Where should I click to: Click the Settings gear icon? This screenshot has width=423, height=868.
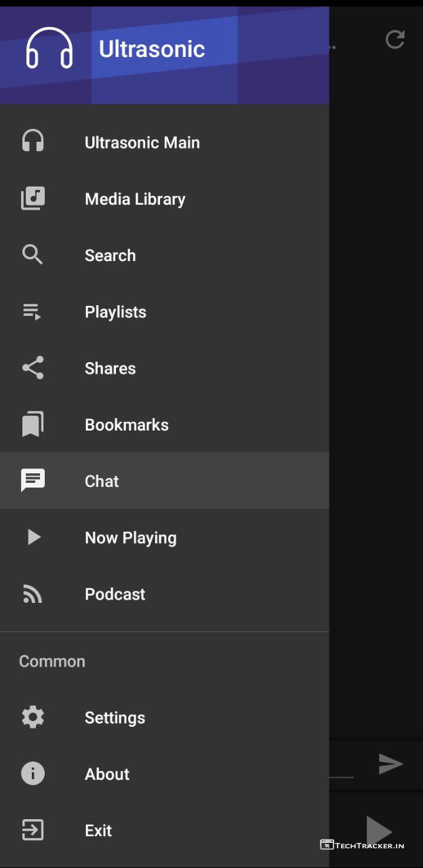pyautogui.click(x=33, y=717)
